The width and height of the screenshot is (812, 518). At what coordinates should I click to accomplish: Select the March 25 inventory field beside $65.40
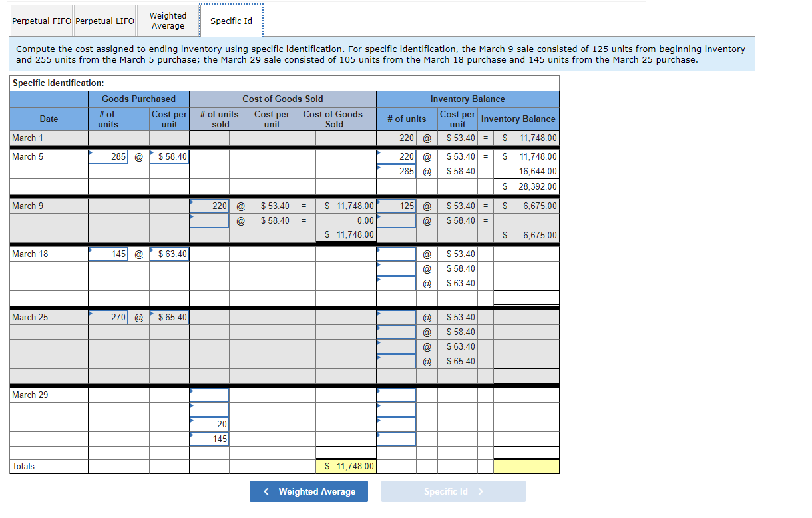(397, 360)
